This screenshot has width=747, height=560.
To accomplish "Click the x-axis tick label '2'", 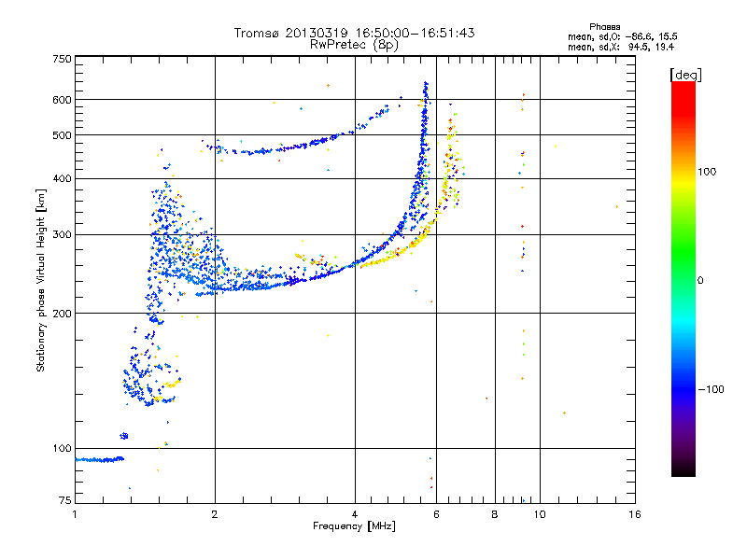I will click(x=215, y=514).
